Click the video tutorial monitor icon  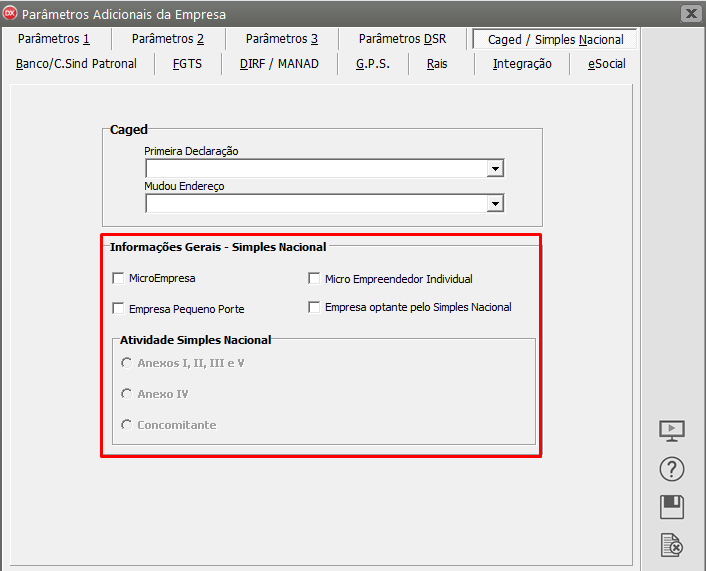[672, 431]
